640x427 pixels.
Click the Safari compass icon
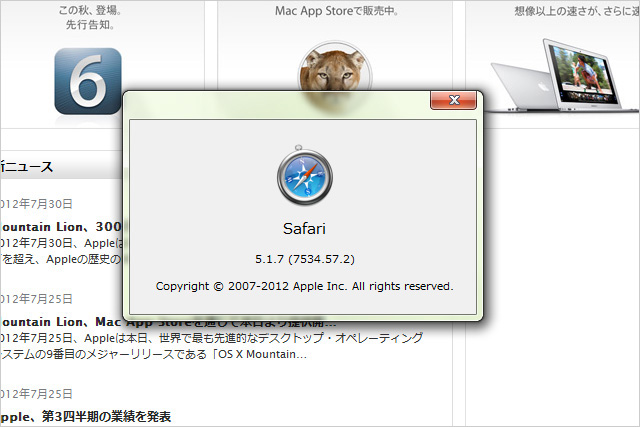(304, 176)
